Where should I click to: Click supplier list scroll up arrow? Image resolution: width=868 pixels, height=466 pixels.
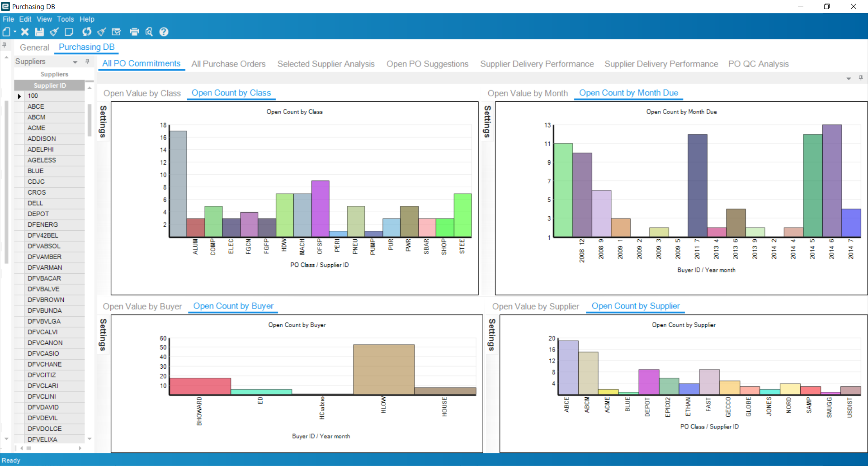tap(90, 87)
